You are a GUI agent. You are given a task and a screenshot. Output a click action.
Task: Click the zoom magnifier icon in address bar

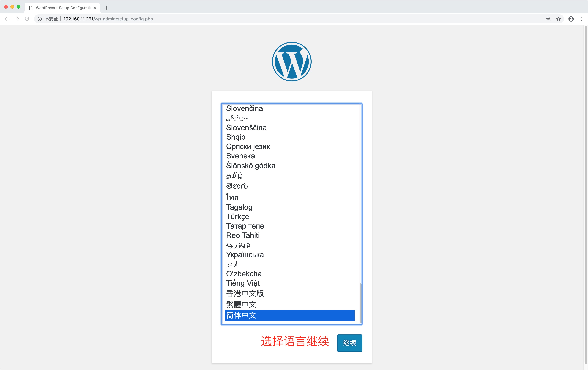pos(548,19)
